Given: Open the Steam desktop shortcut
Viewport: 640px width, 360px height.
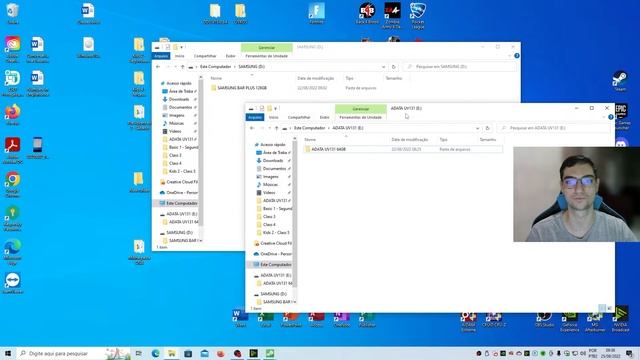Looking at the screenshot, I should (x=620, y=81).
